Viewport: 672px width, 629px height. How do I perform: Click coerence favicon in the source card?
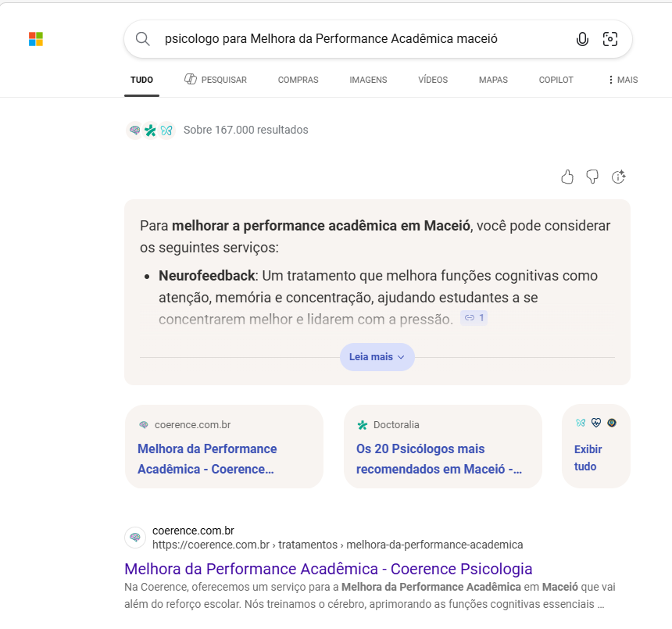coord(144,424)
